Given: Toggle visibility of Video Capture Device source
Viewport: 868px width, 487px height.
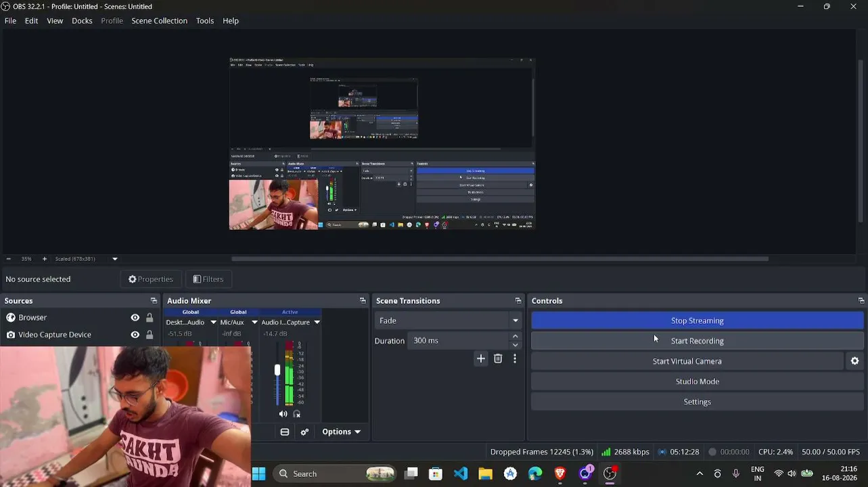Looking at the screenshot, I should pyautogui.click(x=135, y=335).
